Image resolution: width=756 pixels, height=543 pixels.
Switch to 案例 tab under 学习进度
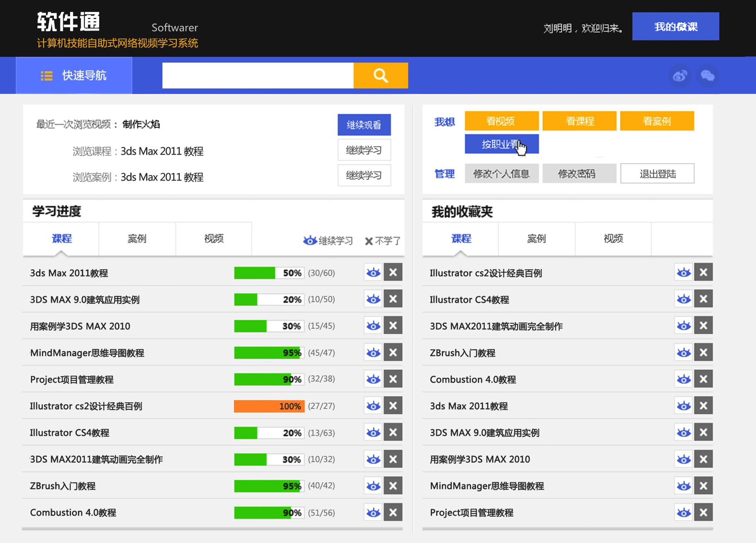[137, 239]
